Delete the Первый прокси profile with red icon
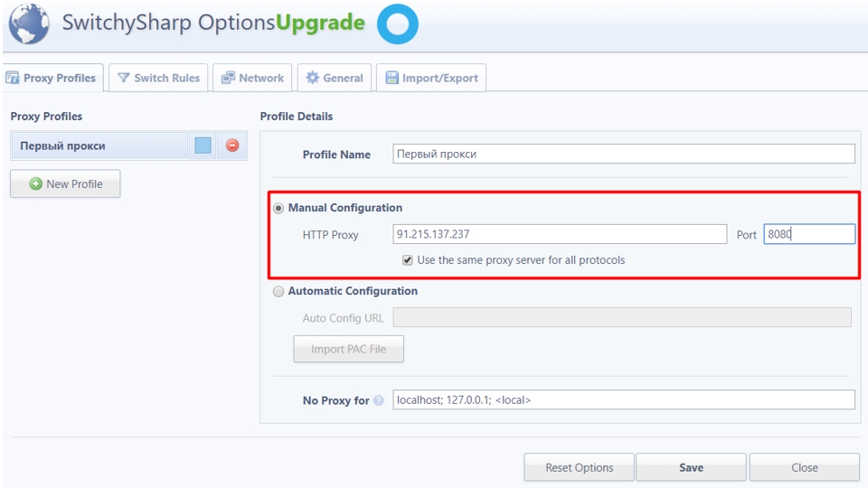 point(232,145)
